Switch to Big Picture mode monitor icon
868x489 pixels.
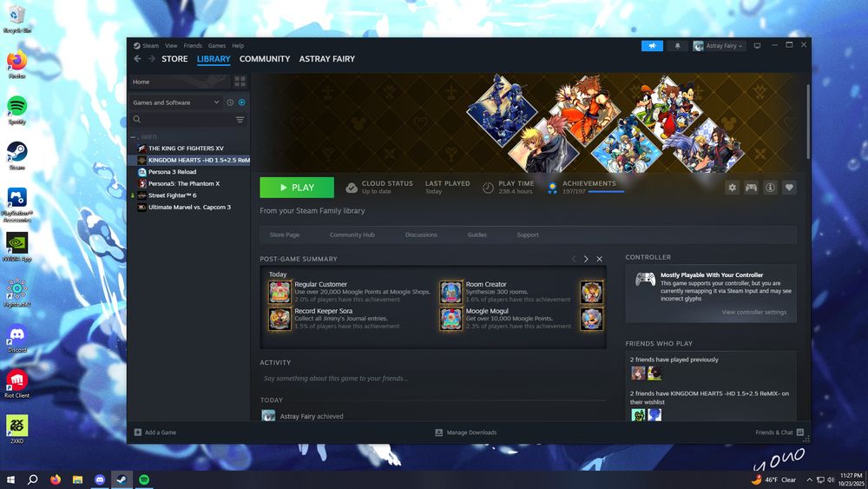[x=757, y=45]
